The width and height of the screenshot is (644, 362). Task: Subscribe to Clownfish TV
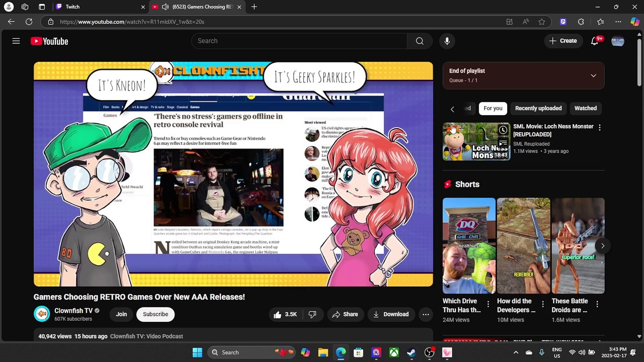pyautogui.click(x=155, y=315)
